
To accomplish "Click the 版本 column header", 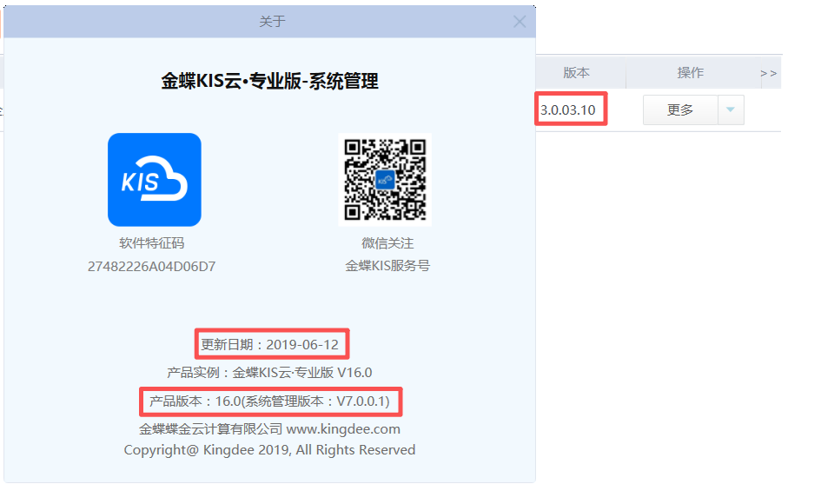I will (576, 73).
